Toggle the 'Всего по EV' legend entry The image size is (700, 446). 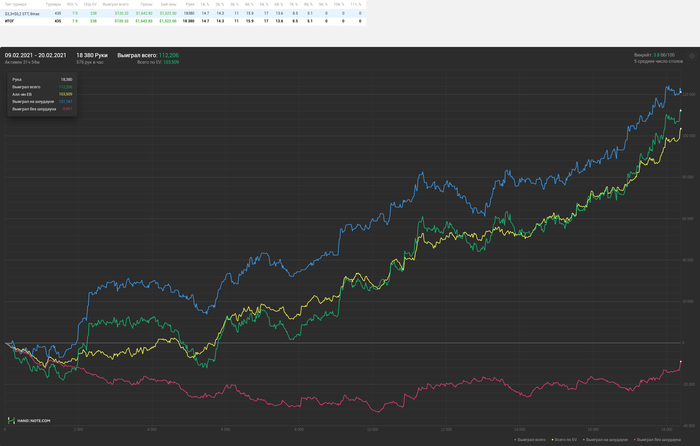tap(564, 440)
